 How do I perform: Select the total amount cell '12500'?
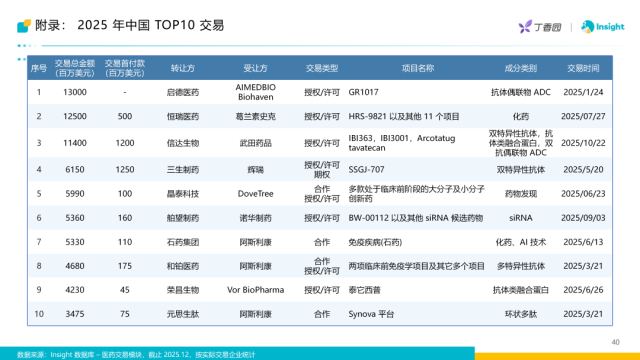pyautogui.click(x=75, y=116)
